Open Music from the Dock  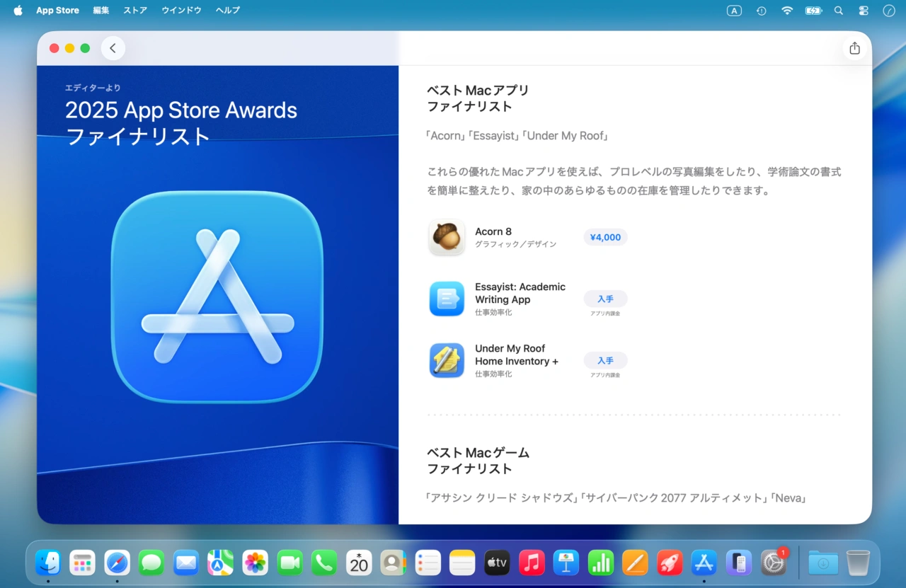(x=532, y=563)
